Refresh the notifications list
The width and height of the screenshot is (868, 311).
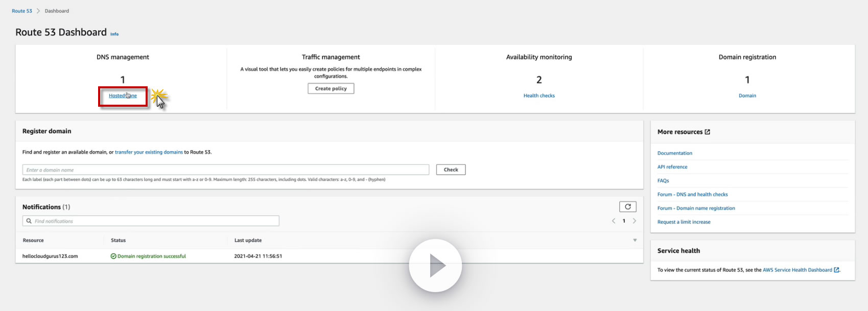(x=628, y=207)
